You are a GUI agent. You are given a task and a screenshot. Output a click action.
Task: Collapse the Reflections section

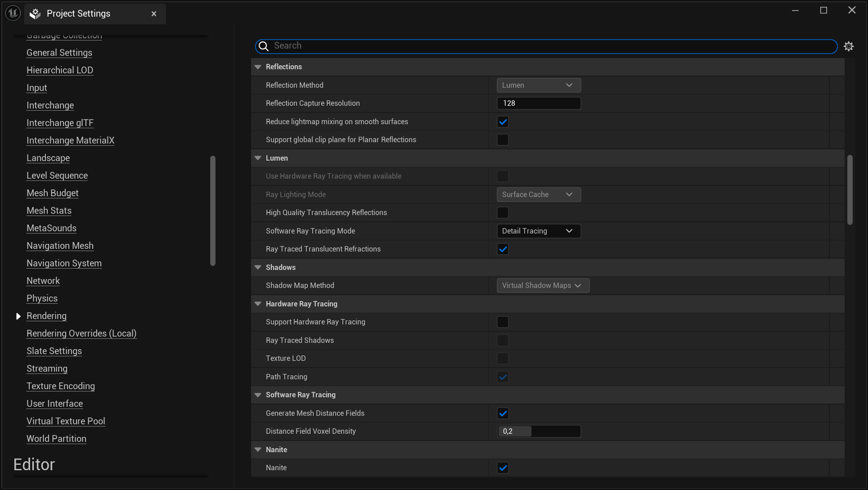point(258,67)
